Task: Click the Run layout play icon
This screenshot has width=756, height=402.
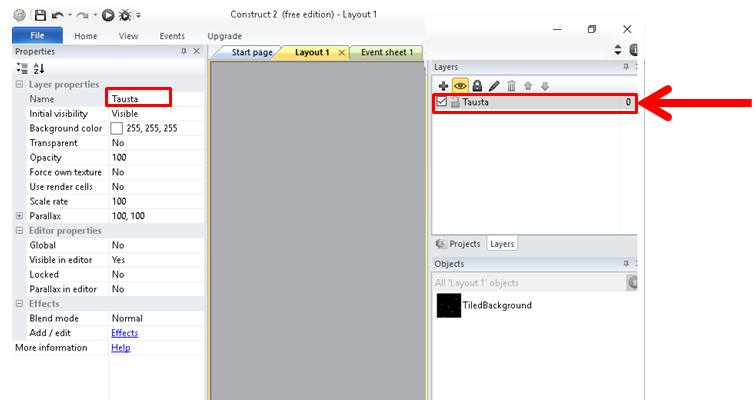Action: [x=108, y=15]
